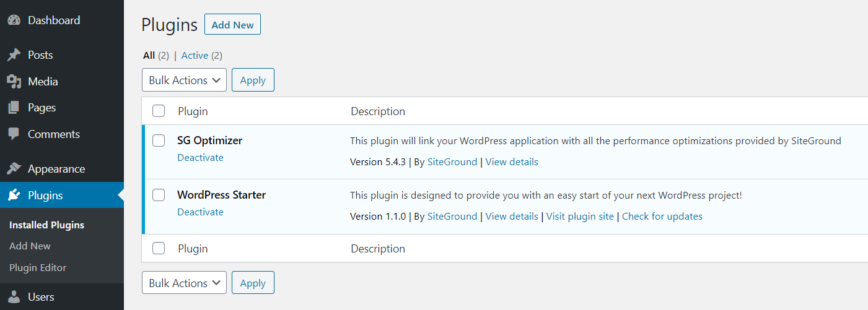Click the Comments speech bubble icon
Viewport: 868px width, 310px height.
tap(14, 134)
